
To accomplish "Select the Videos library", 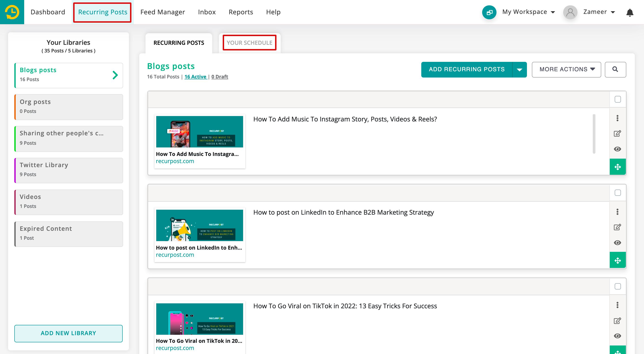I will (69, 202).
